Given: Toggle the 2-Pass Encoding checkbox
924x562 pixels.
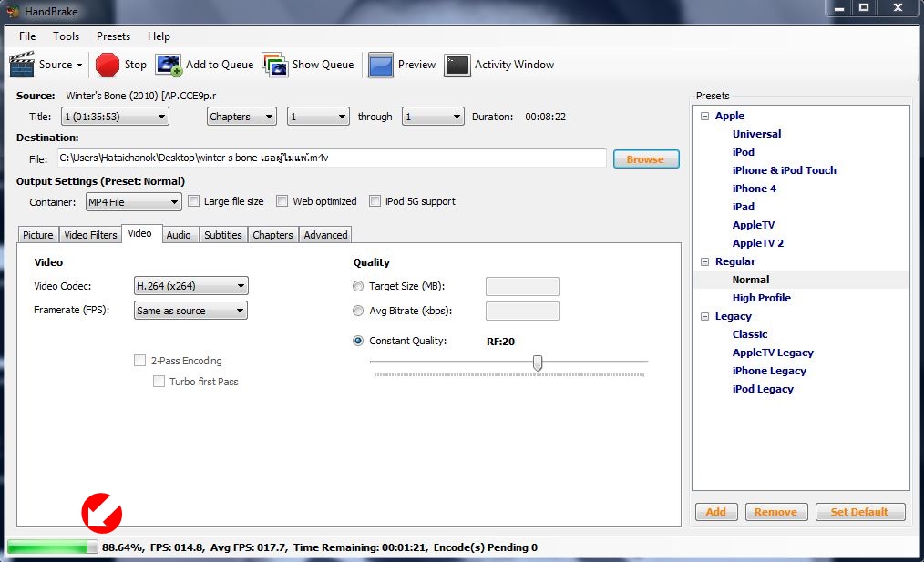Looking at the screenshot, I should click(139, 360).
